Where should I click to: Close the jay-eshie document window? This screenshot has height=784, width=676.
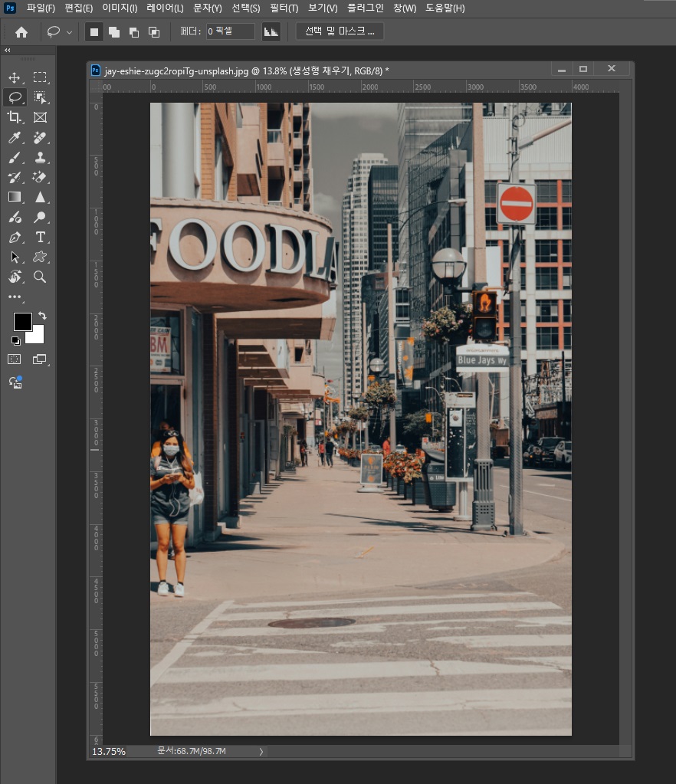[x=612, y=68]
